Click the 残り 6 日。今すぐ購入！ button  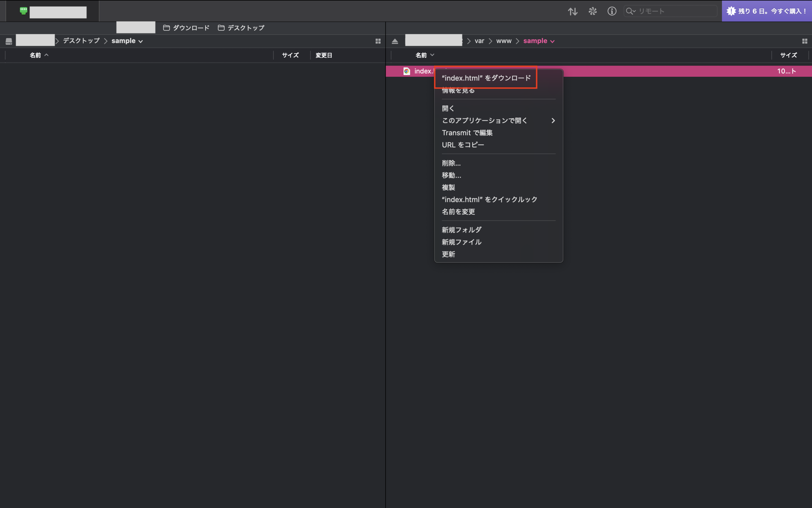[767, 11]
